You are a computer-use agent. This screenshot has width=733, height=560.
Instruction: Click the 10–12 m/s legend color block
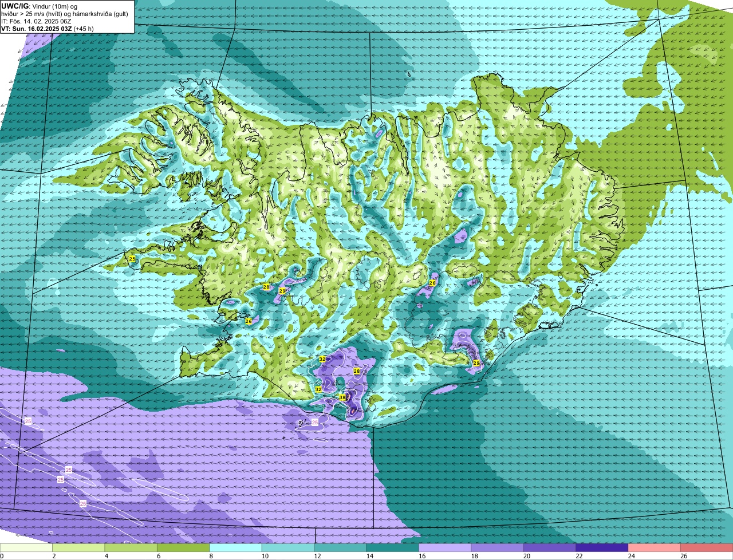[x=288, y=548]
